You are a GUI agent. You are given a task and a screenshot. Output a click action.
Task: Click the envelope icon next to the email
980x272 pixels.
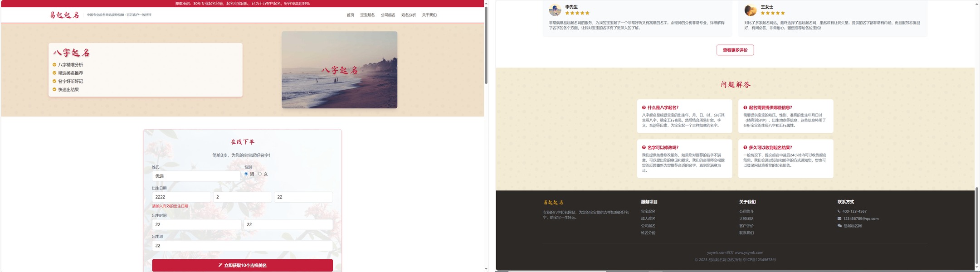[x=839, y=219]
